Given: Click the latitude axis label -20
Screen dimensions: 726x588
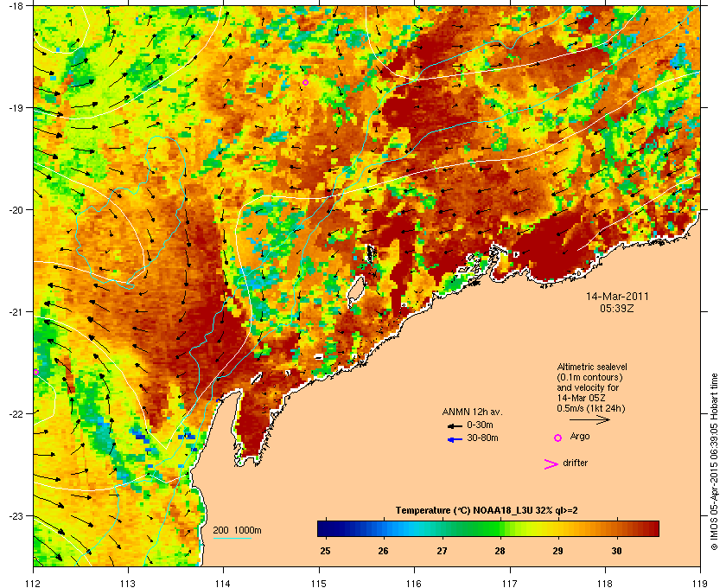Looking at the screenshot, I should (16, 210).
